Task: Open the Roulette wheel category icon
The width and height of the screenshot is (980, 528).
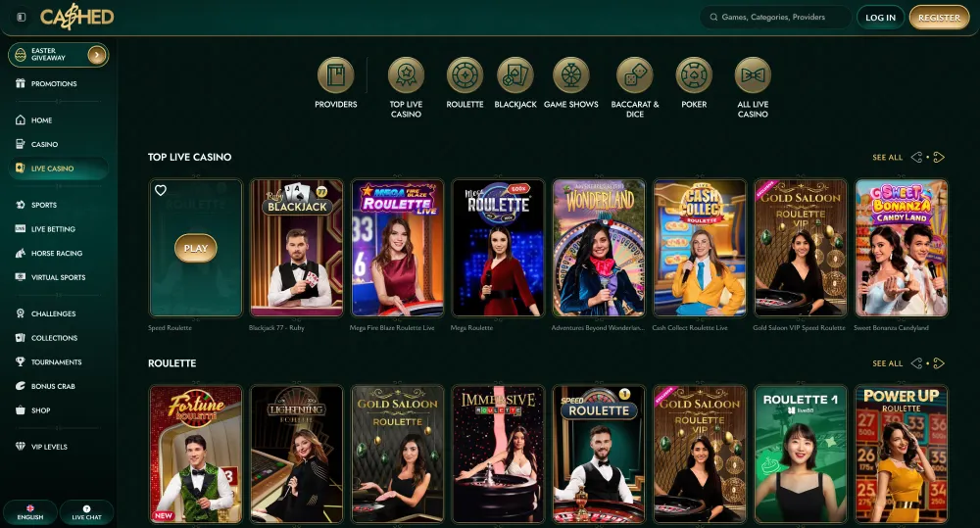Action: [465, 75]
